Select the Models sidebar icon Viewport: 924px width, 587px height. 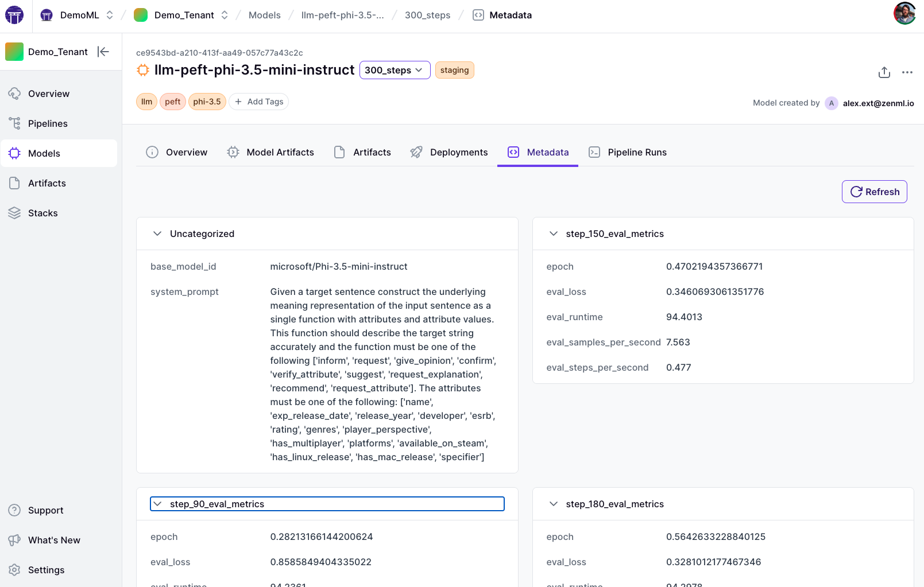[14, 153]
